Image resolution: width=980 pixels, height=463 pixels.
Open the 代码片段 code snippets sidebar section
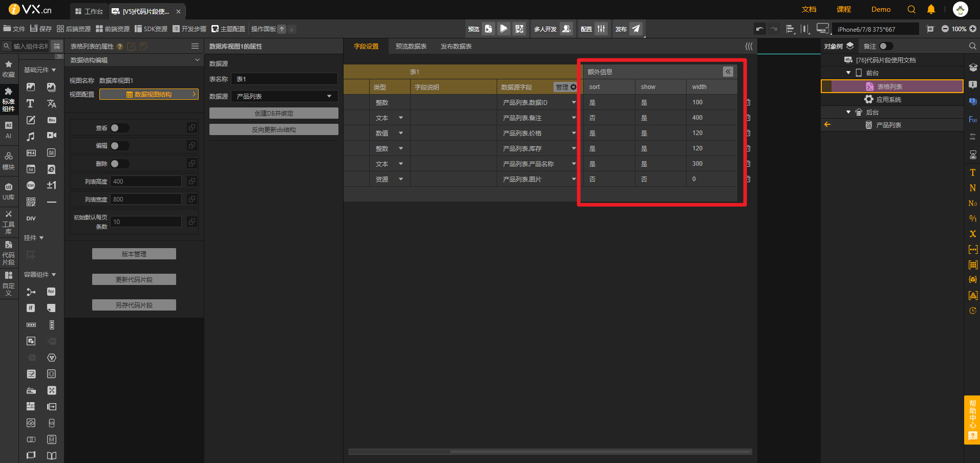(x=9, y=252)
